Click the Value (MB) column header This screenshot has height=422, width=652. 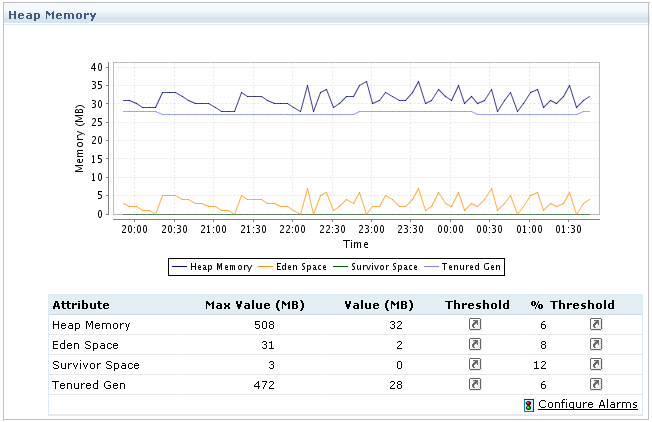pos(376,305)
